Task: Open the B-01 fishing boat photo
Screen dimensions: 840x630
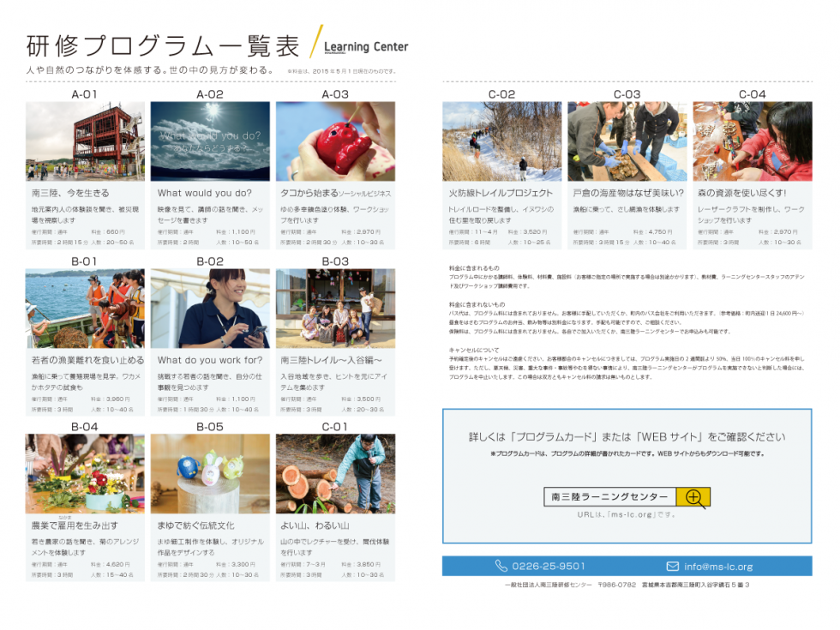Action: 85,309
